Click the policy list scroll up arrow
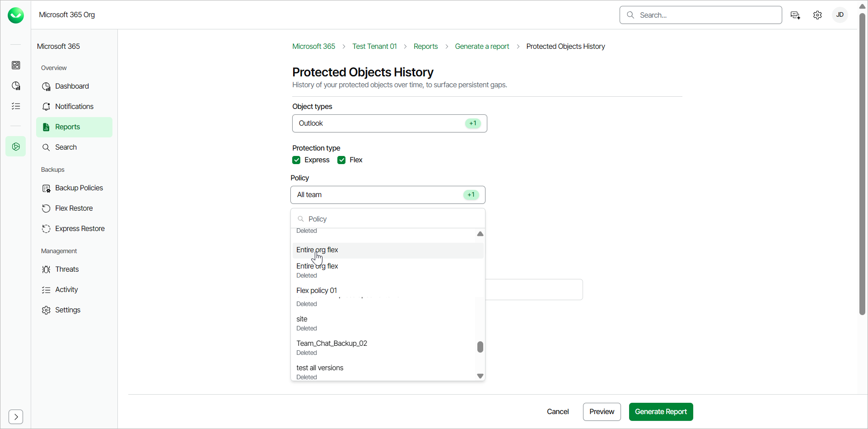Screen dimensions: 868x429 click(480, 234)
